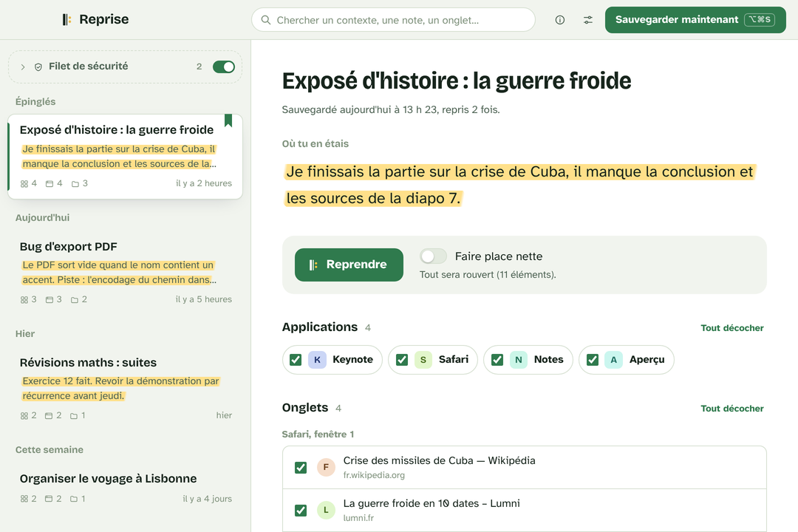This screenshot has height=532, width=798.
Task: Open the info icon in the header
Action: (x=560, y=20)
